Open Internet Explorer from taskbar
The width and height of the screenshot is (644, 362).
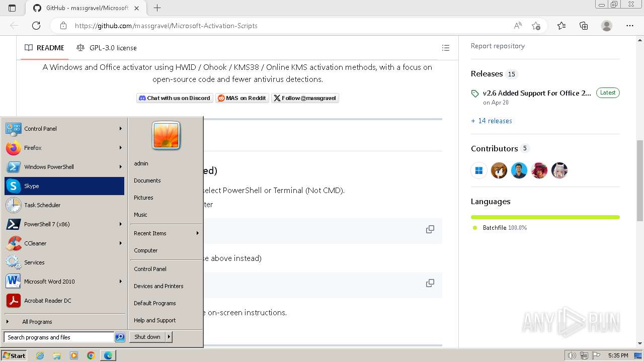point(40,355)
